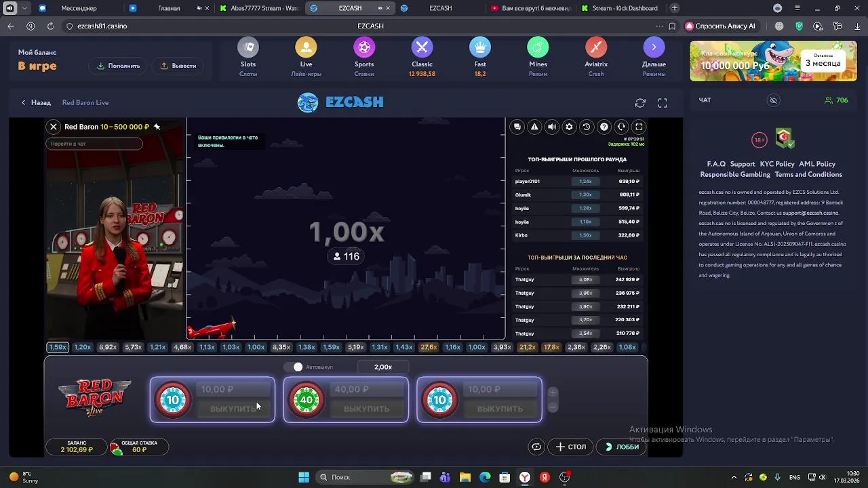868x488 pixels.
Task: Click the 40,00 ₽ bet amount field
Action: [x=366, y=390]
